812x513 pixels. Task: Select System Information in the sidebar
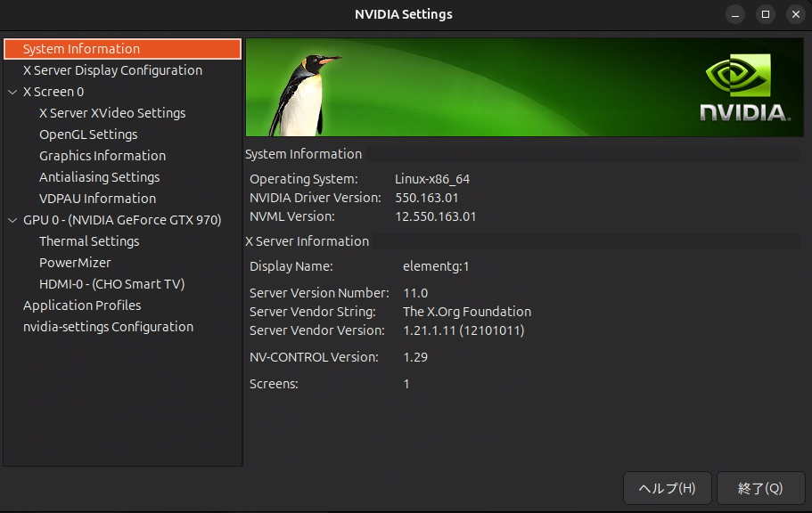(122, 49)
